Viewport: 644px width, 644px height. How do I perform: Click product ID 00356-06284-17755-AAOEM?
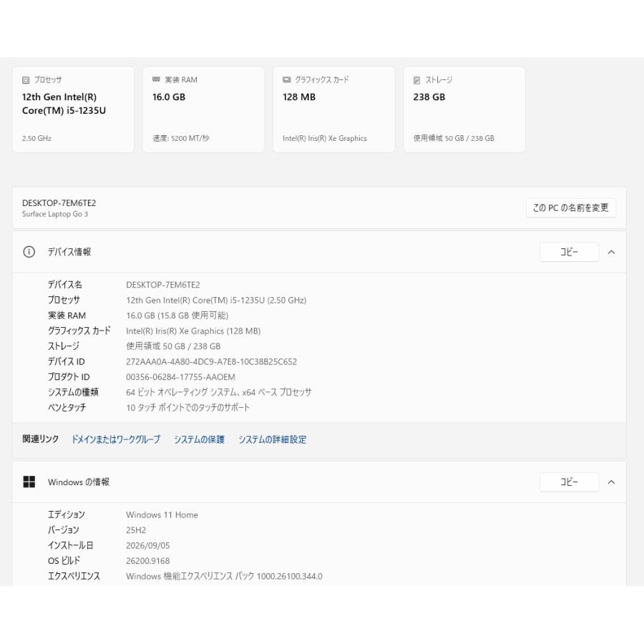180,377
